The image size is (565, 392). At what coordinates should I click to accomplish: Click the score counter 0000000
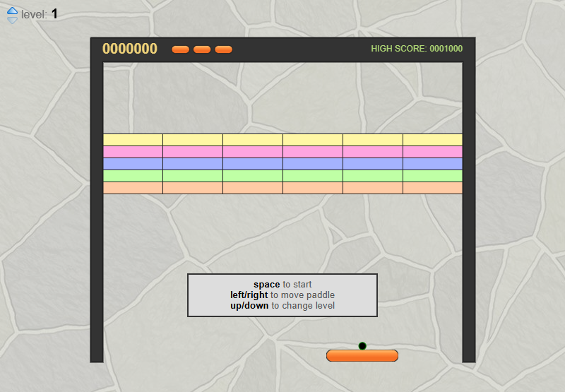click(130, 49)
